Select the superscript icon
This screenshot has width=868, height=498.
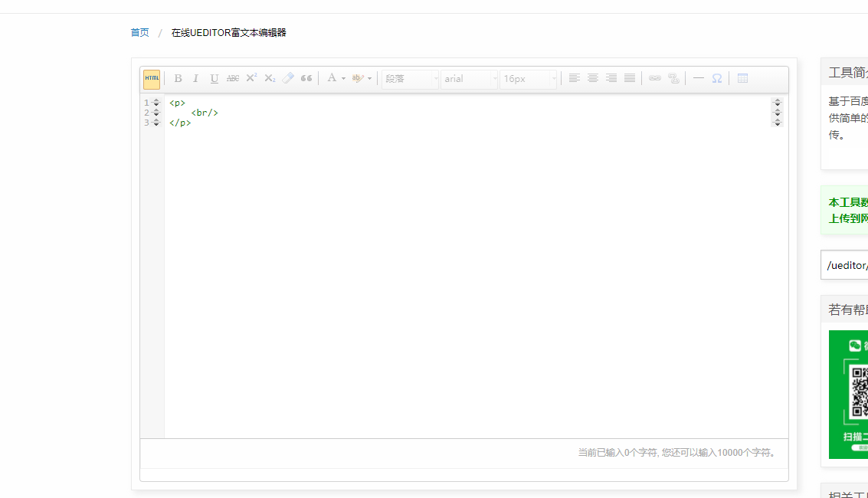[251, 78]
